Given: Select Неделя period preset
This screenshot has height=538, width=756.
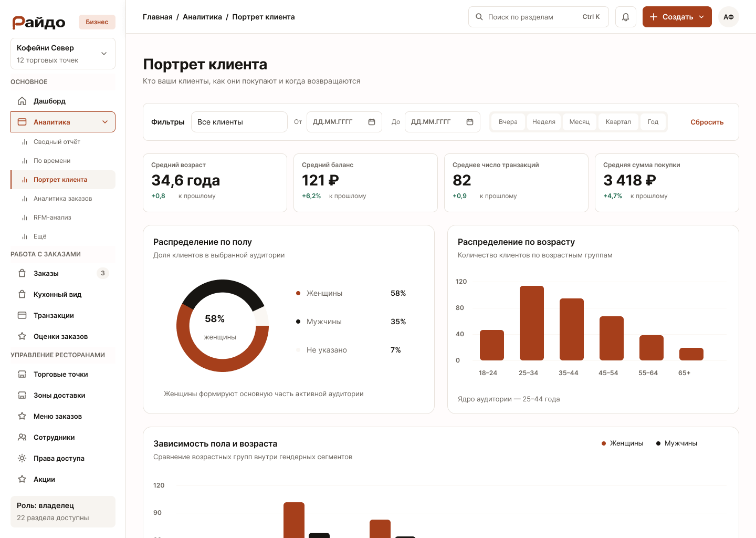Looking at the screenshot, I should (544, 122).
